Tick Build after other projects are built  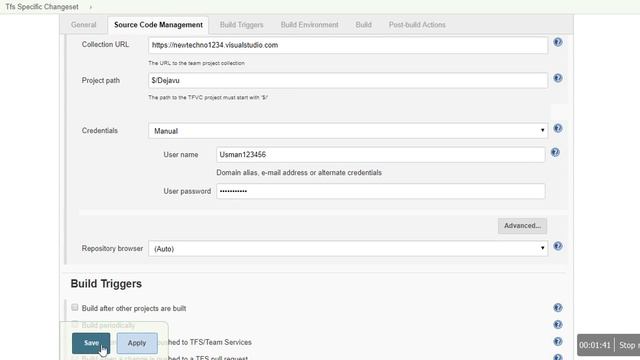(75, 307)
